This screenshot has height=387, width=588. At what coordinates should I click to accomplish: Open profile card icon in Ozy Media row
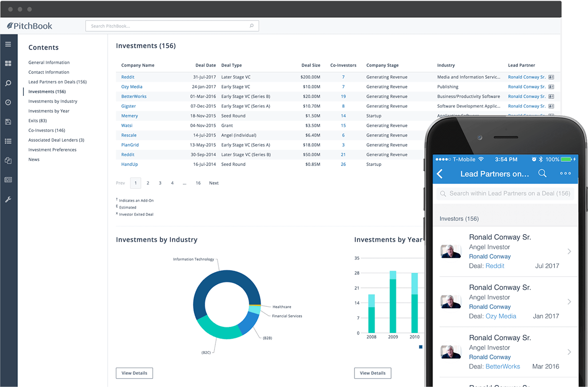pyautogui.click(x=551, y=87)
